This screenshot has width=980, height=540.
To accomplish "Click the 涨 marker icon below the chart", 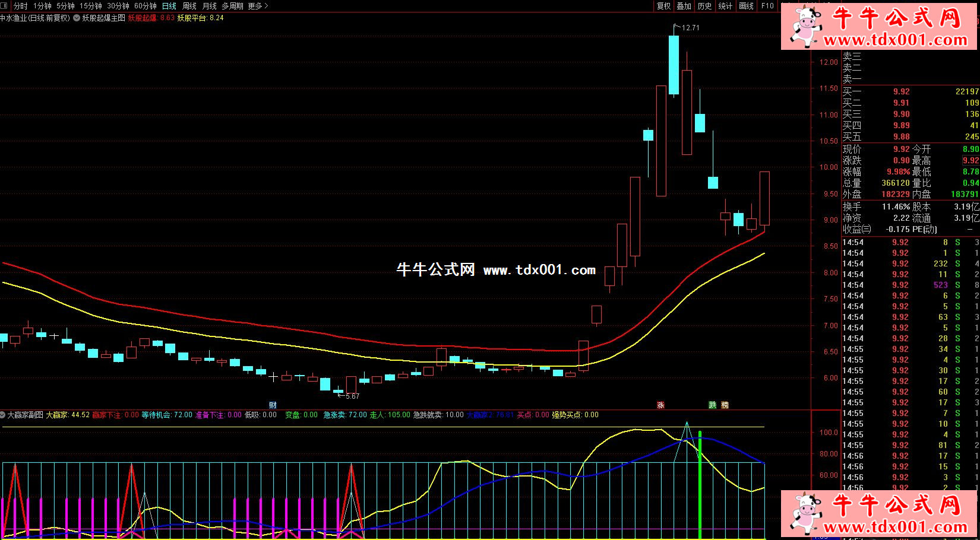I will (x=660, y=405).
